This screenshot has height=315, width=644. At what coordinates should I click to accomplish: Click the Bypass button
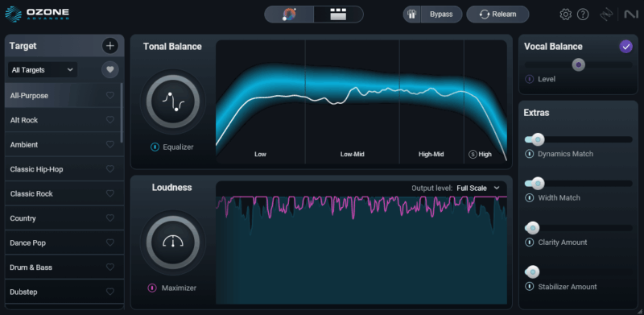pos(441,15)
